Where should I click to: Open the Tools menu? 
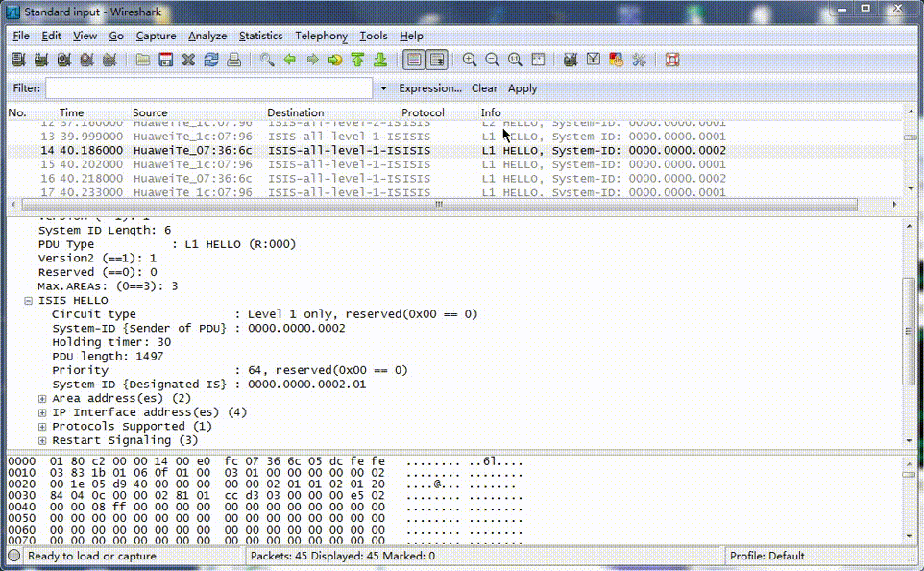[x=374, y=36]
